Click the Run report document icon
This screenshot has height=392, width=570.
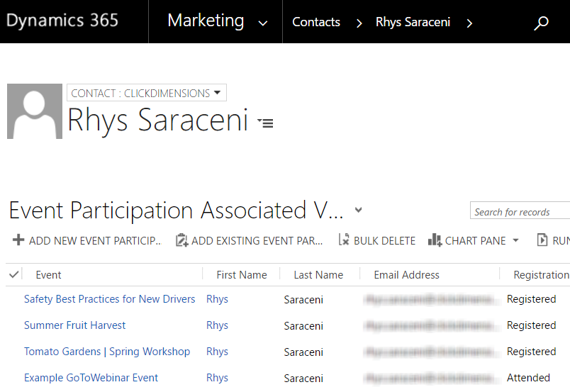[542, 240]
